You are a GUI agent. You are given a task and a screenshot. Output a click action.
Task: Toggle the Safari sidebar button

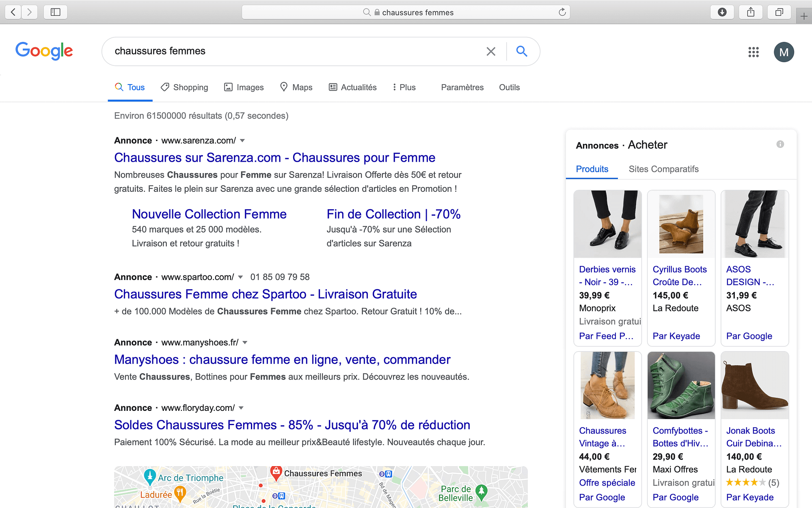(x=55, y=12)
